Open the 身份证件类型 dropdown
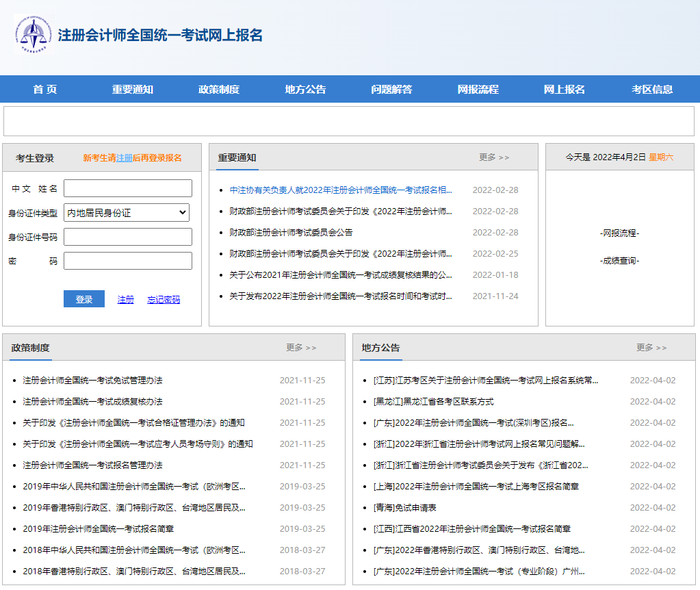Viewport: 700px width, 590px height. point(126,213)
